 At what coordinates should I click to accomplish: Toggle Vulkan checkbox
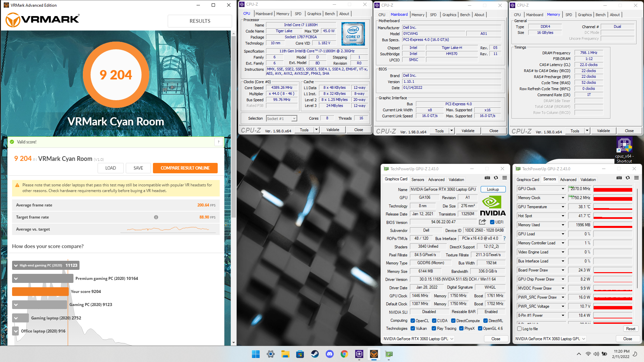point(413,328)
